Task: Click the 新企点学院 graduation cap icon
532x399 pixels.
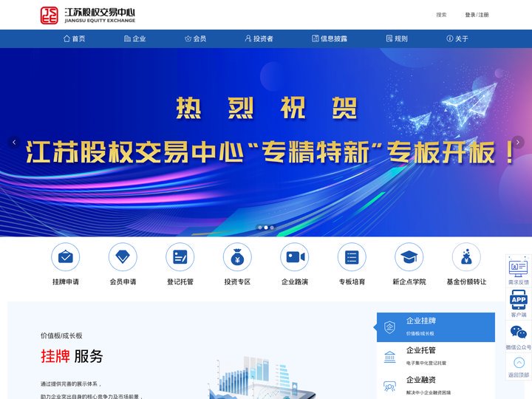Action: pyautogui.click(x=409, y=257)
